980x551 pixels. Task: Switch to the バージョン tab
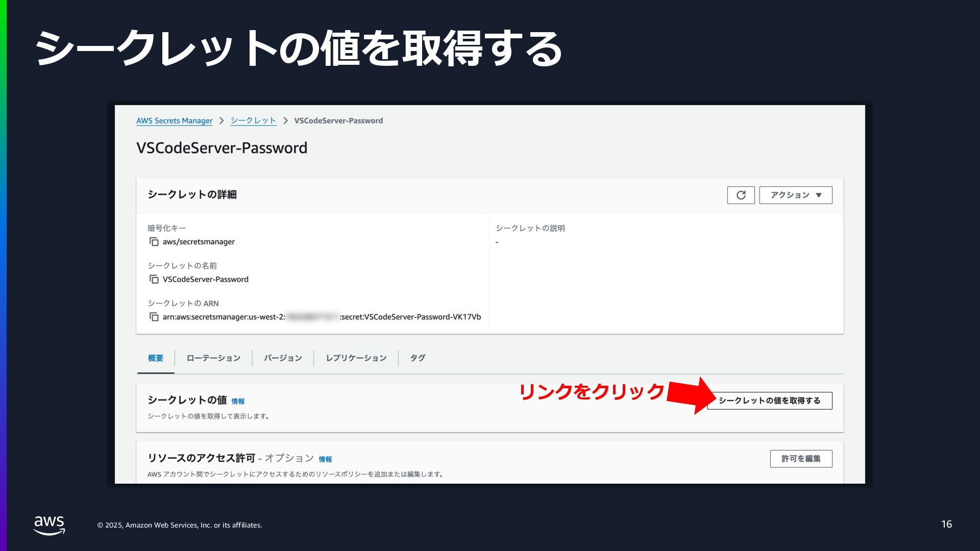[283, 358]
